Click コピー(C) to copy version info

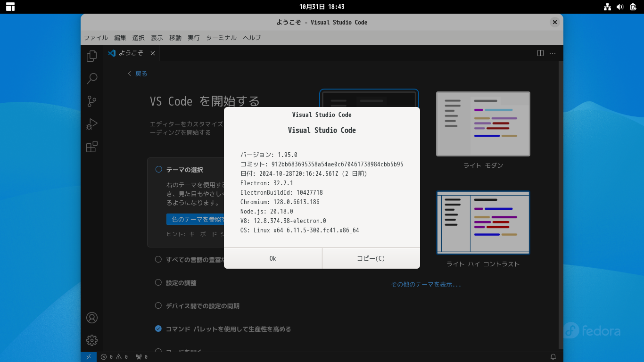click(371, 258)
